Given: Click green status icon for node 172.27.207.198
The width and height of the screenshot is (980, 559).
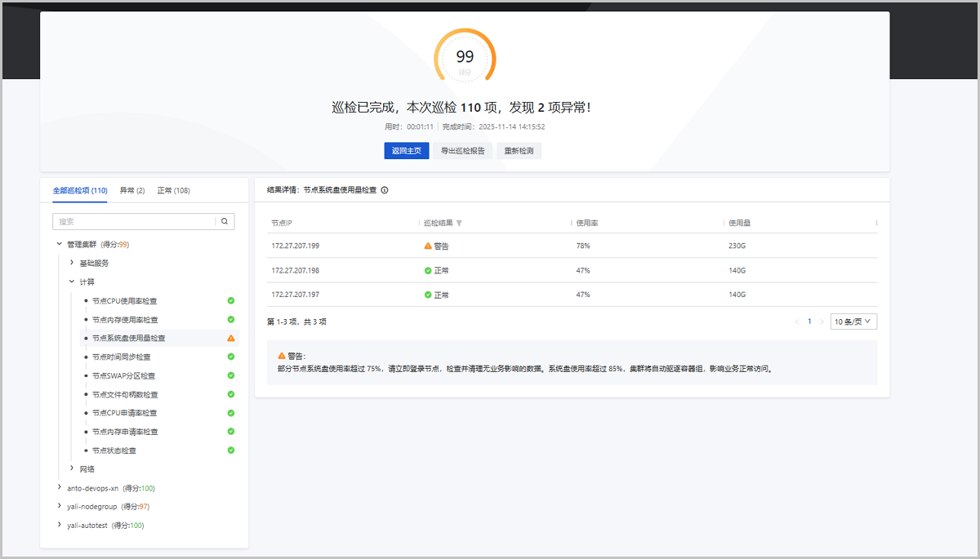Looking at the screenshot, I should point(428,270).
